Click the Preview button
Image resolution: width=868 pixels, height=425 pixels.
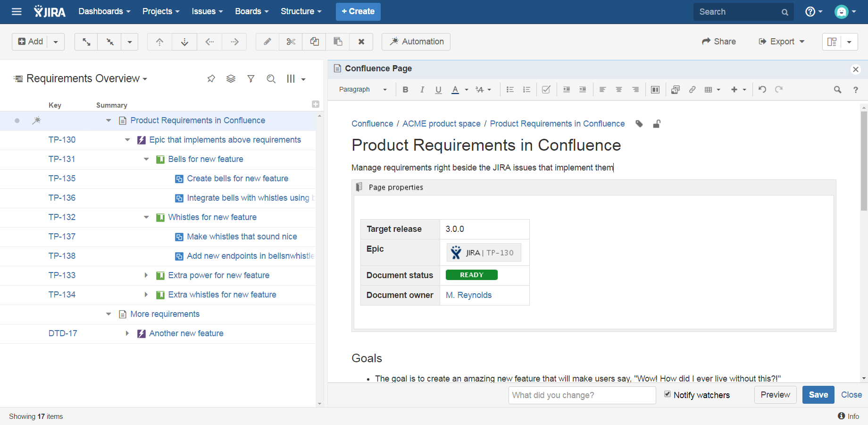coord(776,395)
